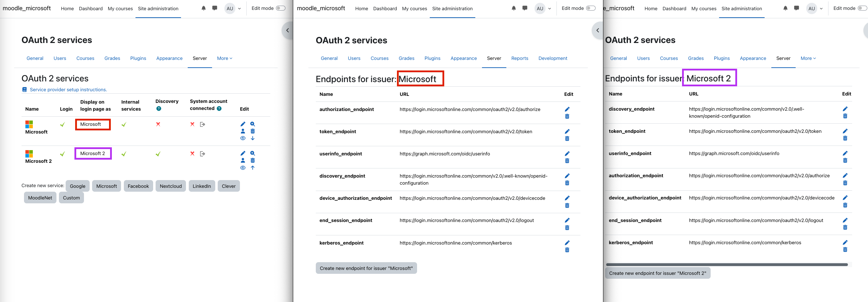Toggle Edit mode switch in left window
This screenshot has width=868, height=302.
[281, 8]
